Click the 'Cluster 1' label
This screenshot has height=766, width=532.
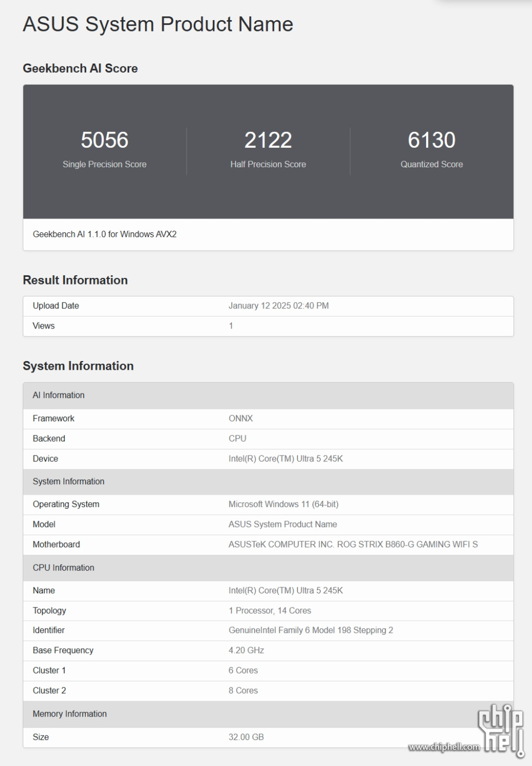point(49,670)
